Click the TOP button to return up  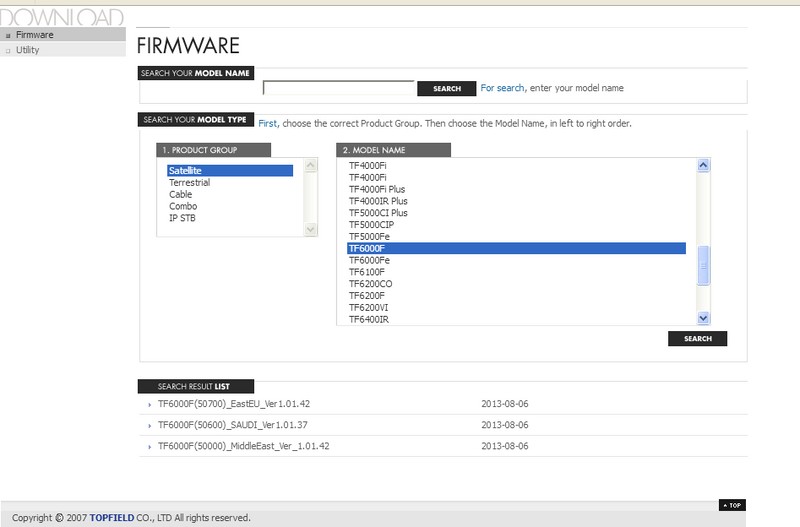point(732,505)
